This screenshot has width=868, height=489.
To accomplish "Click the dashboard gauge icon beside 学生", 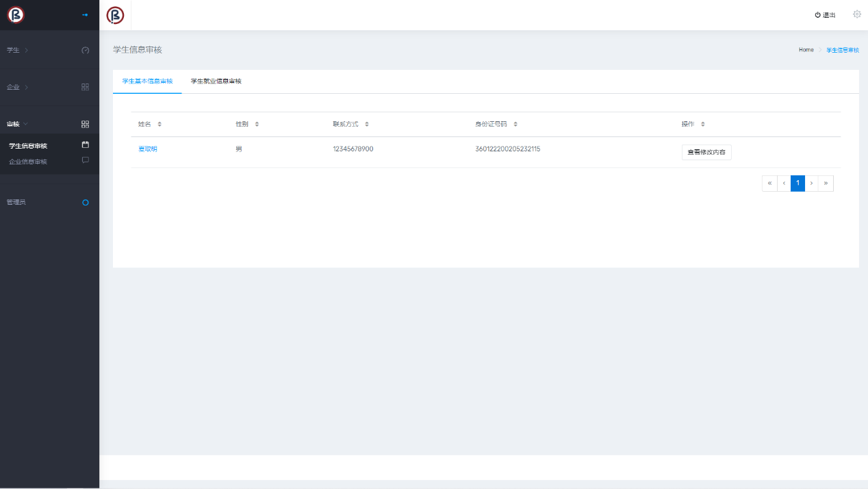I will coord(86,50).
